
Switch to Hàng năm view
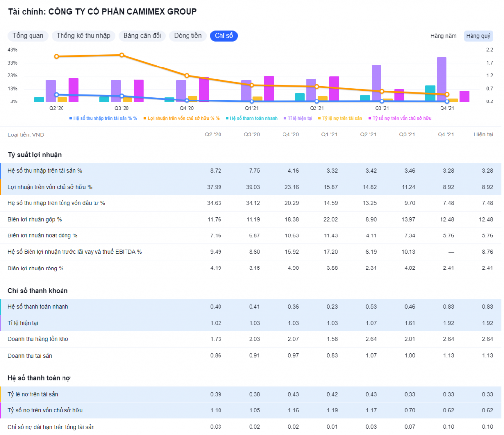443,36
